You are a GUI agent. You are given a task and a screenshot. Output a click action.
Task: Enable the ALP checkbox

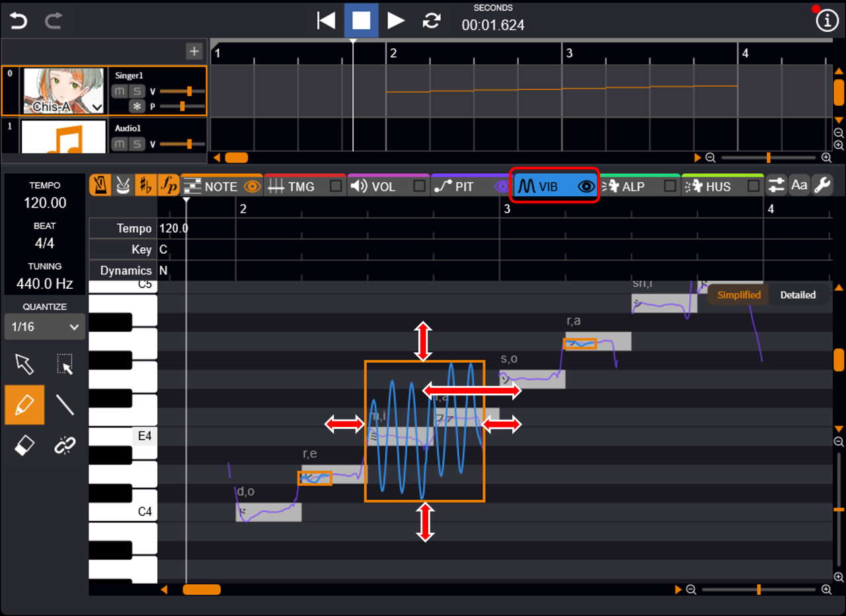(670, 186)
